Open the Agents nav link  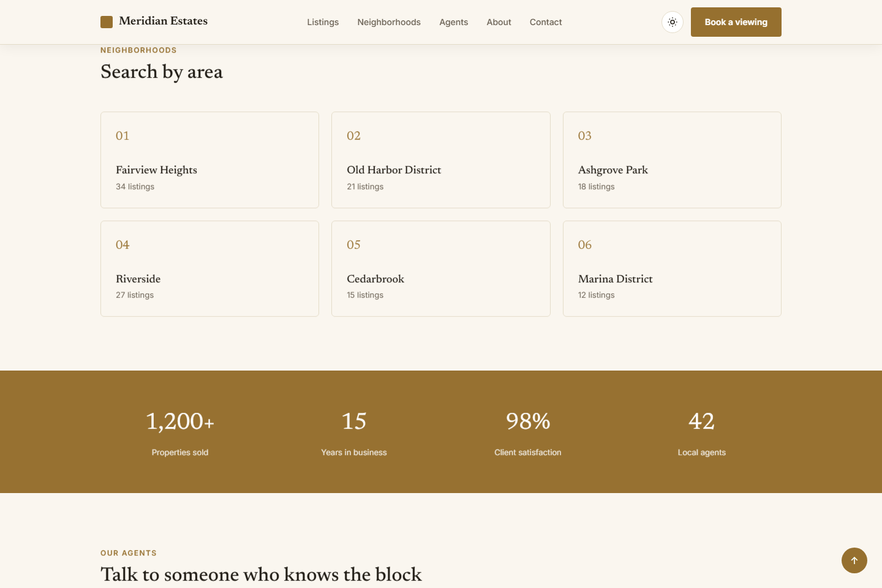click(x=454, y=22)
